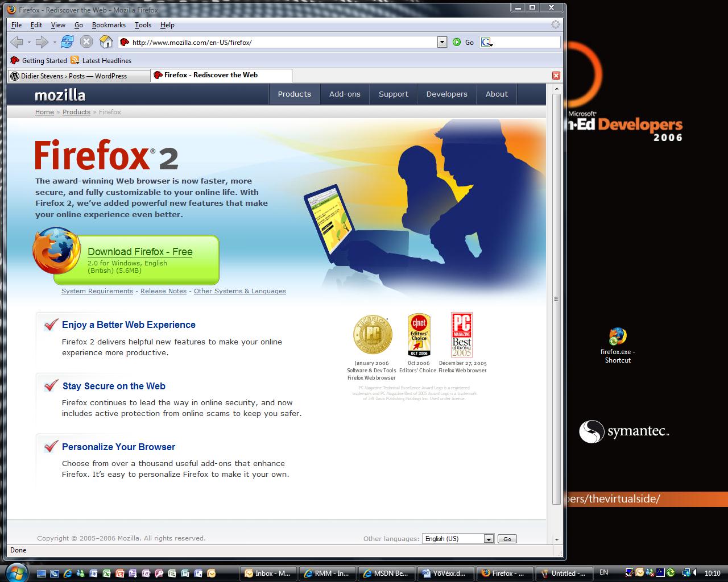Click the Forward navigation arrow
The height and width of the screenshot is (582, 728).
tap(42, 42)
